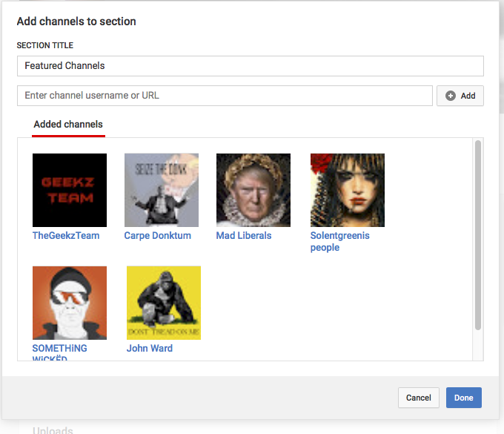
Task: Confirm with the Done button
Action: pos(463,398)
